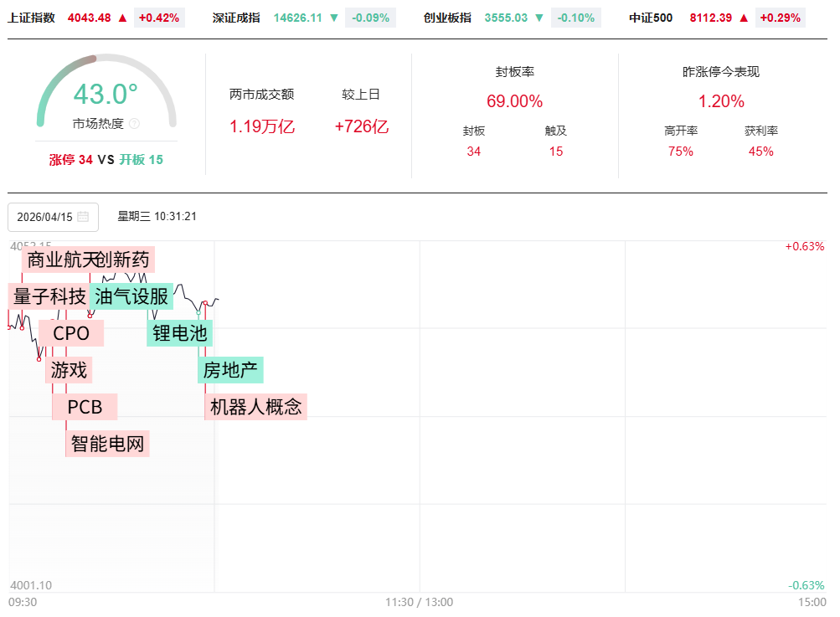Click the 1.19万亿 turnover value
Screen dimensions: 840x617
(262, 127)
